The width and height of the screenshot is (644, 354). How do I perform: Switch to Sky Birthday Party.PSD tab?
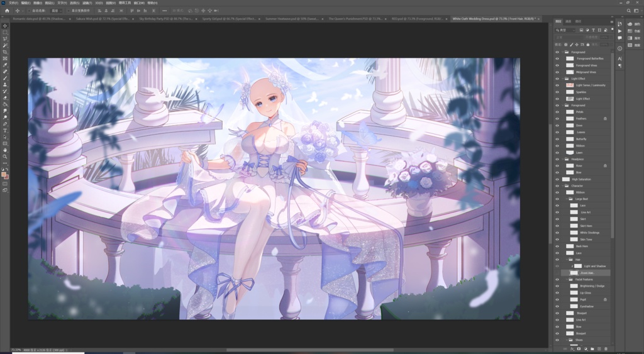coord(167,19)
